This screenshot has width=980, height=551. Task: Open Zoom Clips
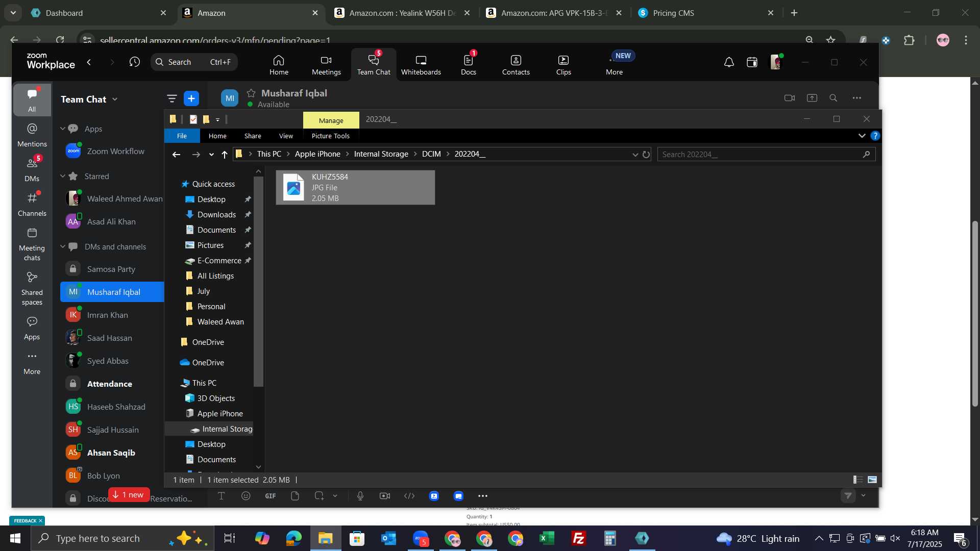563,65
